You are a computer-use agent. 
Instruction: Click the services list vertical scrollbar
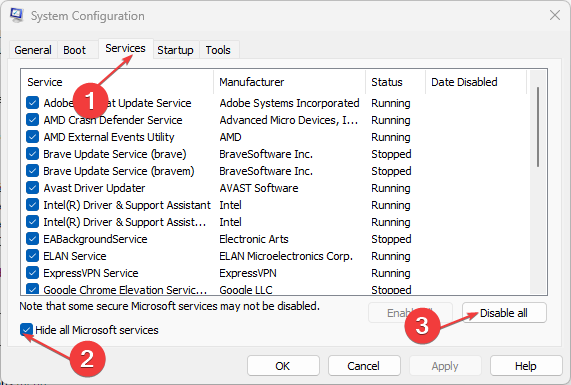pyautogui.click(x=538, y=182)
